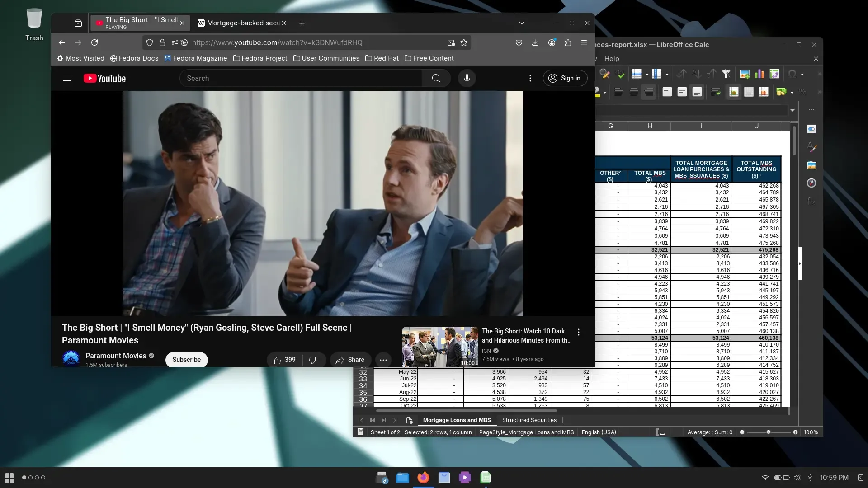Save page to Pocket icon
This screenshot has height=488, width=868.
click(x=519, y=42)
